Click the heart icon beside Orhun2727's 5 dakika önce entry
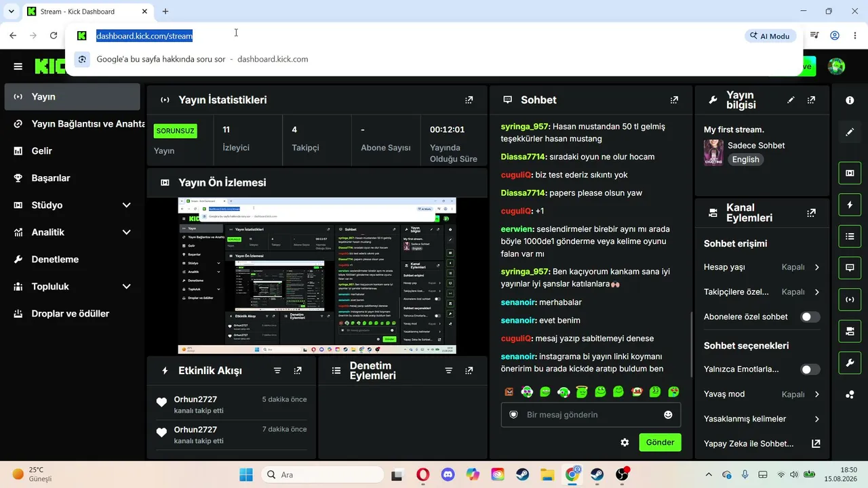The width and height of the screenshot is (868, 488). coord(161,403)
